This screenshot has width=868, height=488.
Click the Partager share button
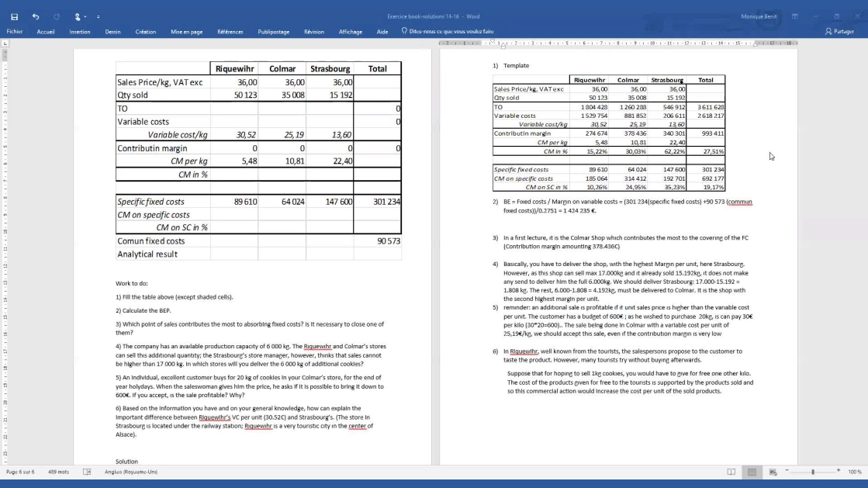point(839,32)
